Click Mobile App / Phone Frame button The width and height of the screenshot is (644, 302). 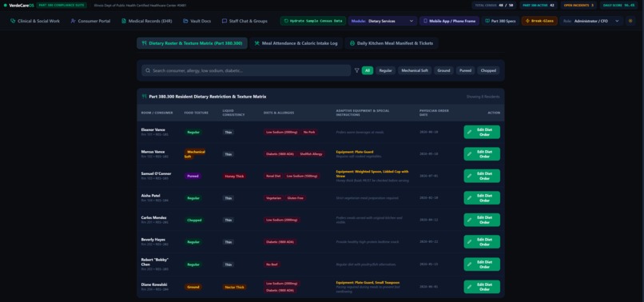click(x=449, y=21)
